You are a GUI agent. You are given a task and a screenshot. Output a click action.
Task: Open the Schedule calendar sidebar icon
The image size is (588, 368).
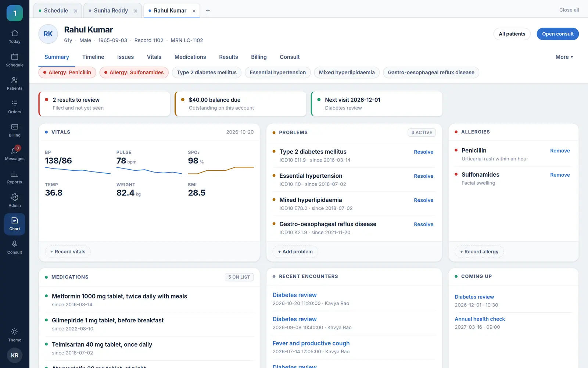click(15, 60)
